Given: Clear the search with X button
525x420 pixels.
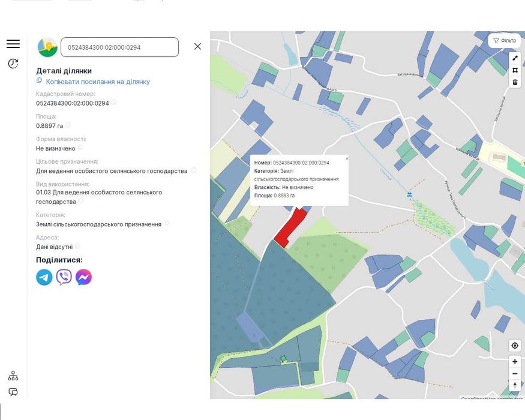Looking at the screenshot, I should pyautogui.click(x=197, y=46).
